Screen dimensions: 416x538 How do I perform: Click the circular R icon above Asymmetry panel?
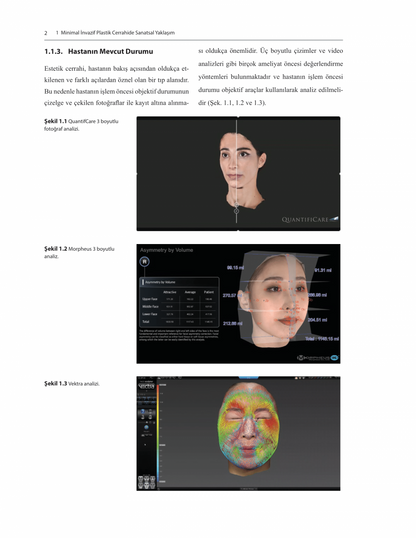(145, 262)
